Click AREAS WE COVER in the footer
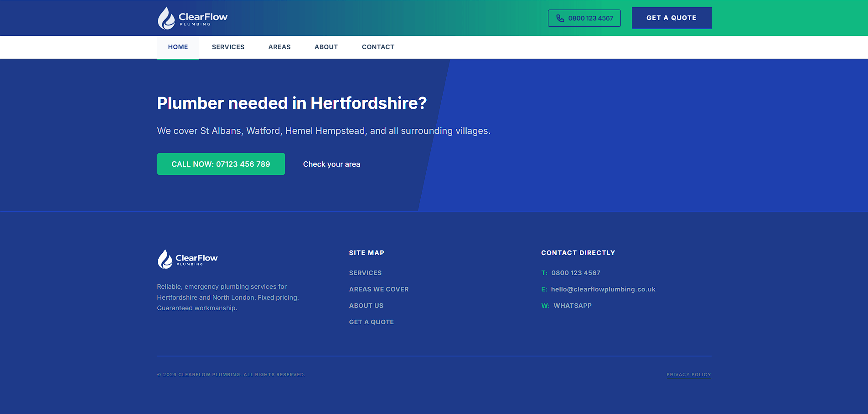Image resolution: width=868 pixels, height=414 pixels. [x=379, y=289]
